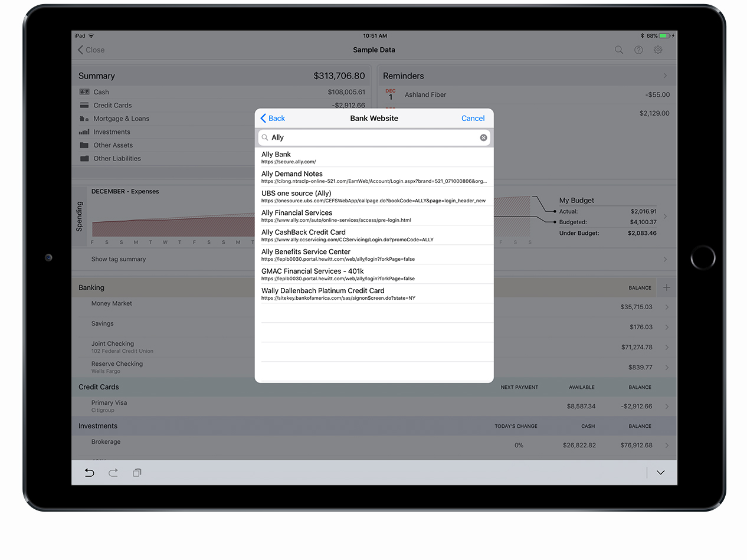This screenshot has height=560, width=747.
Task: Tap the Bluetooth icon in status bar
Action: (642, 36)
